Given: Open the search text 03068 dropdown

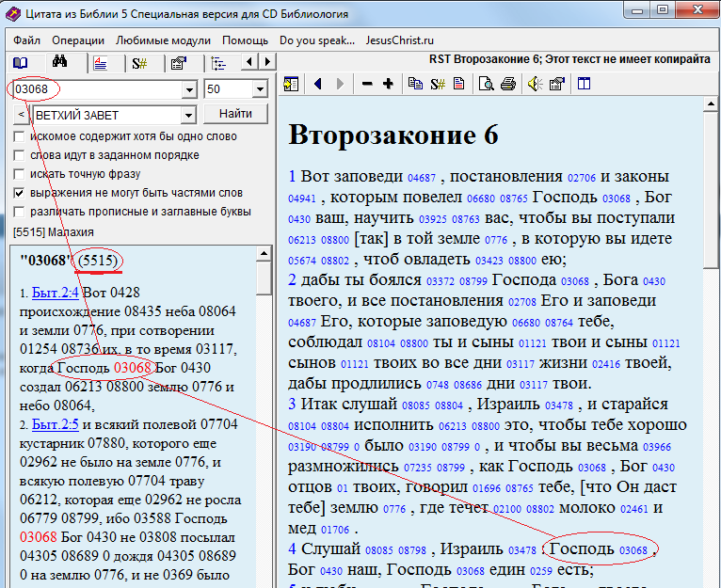Looking at the screenshot, I should coord(188,89).
